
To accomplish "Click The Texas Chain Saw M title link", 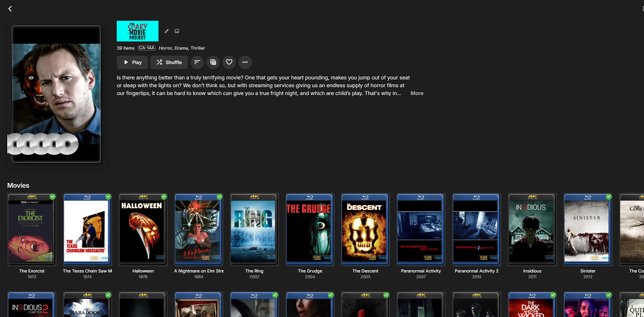I will pyautogui.click(x=87, y=271).
